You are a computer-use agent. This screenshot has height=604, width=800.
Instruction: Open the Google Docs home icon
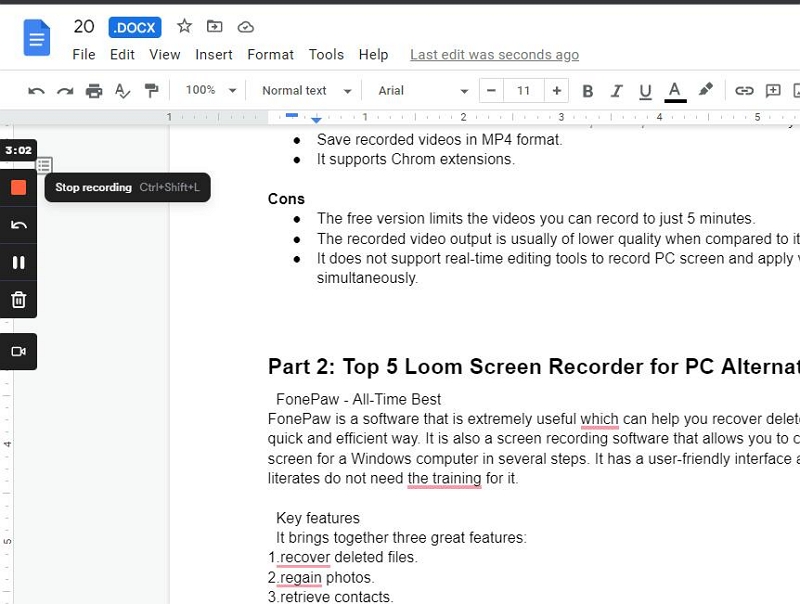point(37,37)
